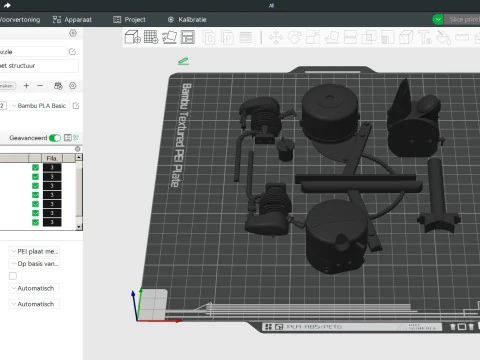Click the Add plate grid icon

tap(151, 37)
